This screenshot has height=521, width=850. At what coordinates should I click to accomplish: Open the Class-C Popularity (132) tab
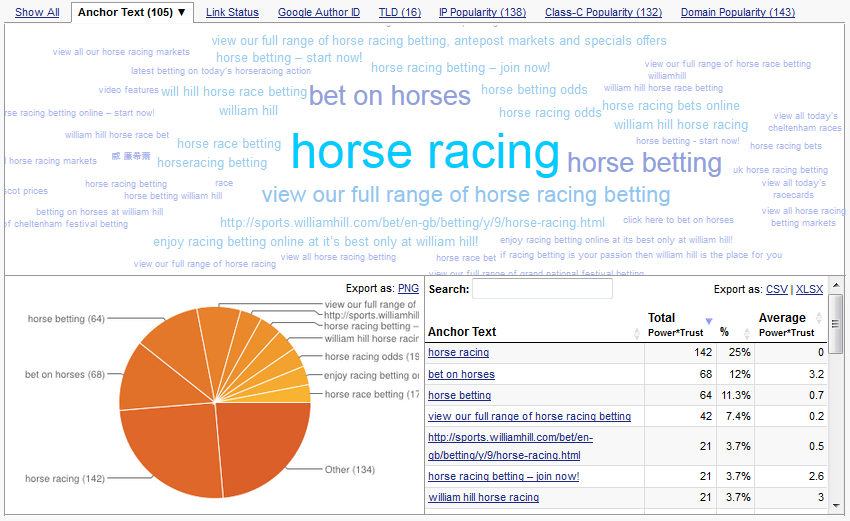tap(603, 12)
